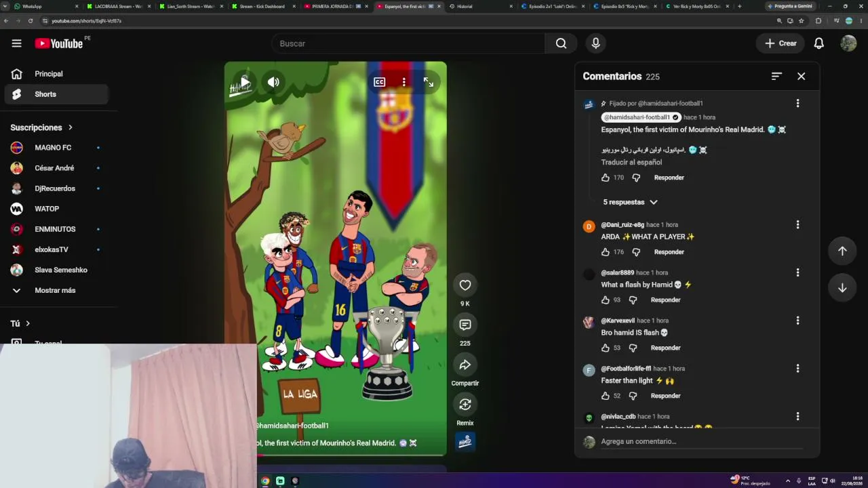Open Chrome from the Windows taskbar
Viewport: 868px width, 488px height.
265,481
